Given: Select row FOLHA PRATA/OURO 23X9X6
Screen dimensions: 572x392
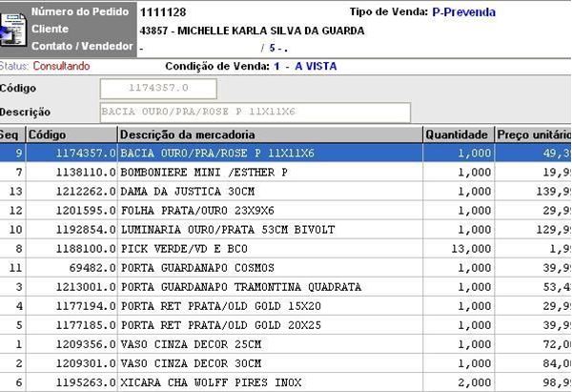Looking at the screenshot, I should pyautogui.click(x=286, y=210).
